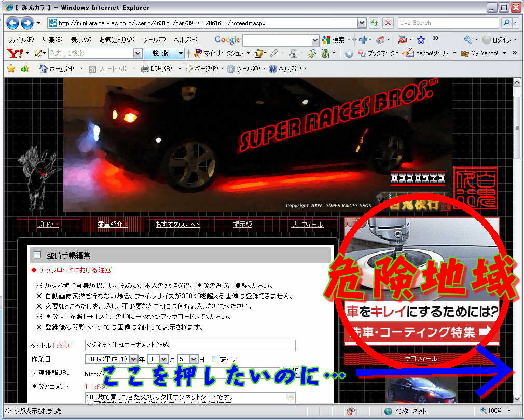The height and width of the screenshot is (420, 524).
Task: Click the Yahoo 検索 search button
Action: [x=160, y=53]
